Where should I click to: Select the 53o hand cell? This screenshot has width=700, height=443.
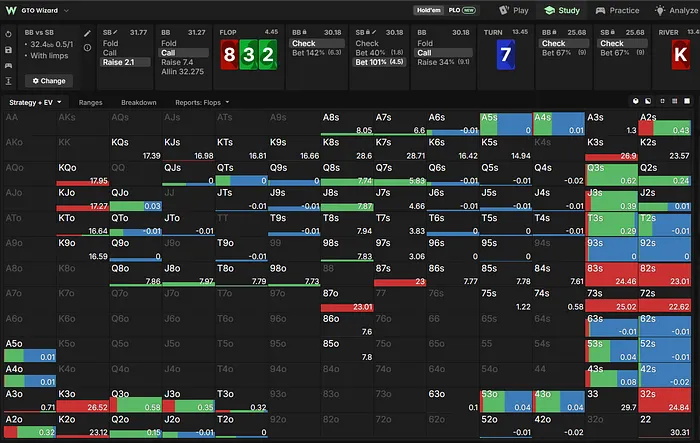506,401
